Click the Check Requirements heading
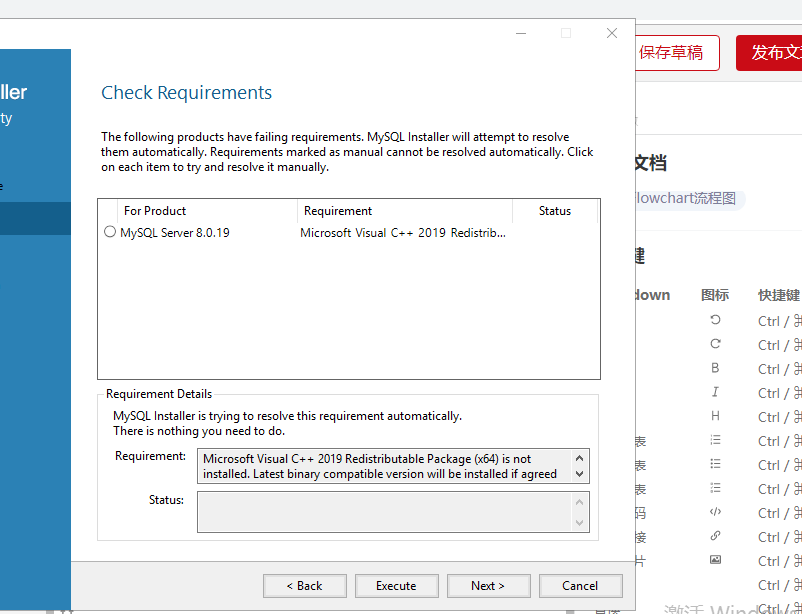 [187, 93]
